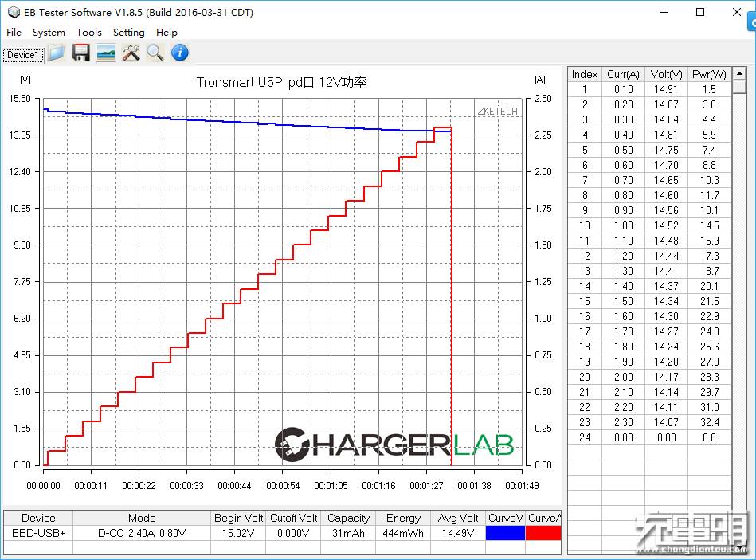The image size is (756, 560).
Task: Click current value 0.50 in row 5
Action: pyautogui.click(x=623, y=151)
